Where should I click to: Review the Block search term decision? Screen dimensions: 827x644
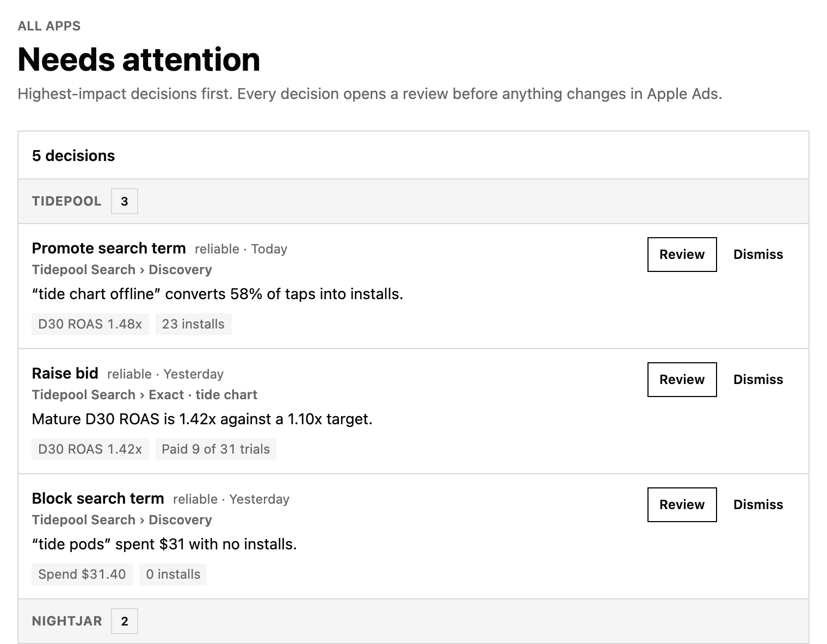pos(682,505)
